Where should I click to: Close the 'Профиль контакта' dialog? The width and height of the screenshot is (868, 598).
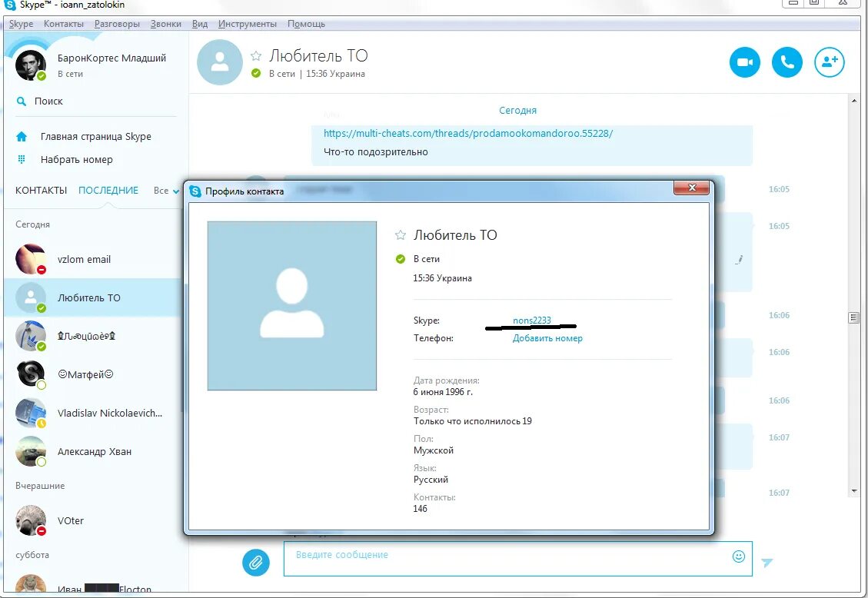coord(691,188)
